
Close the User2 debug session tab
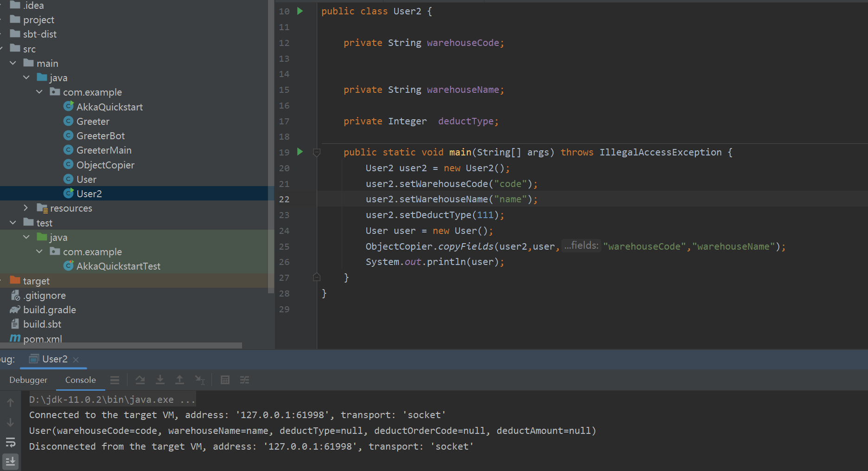[x=76, y=360]
